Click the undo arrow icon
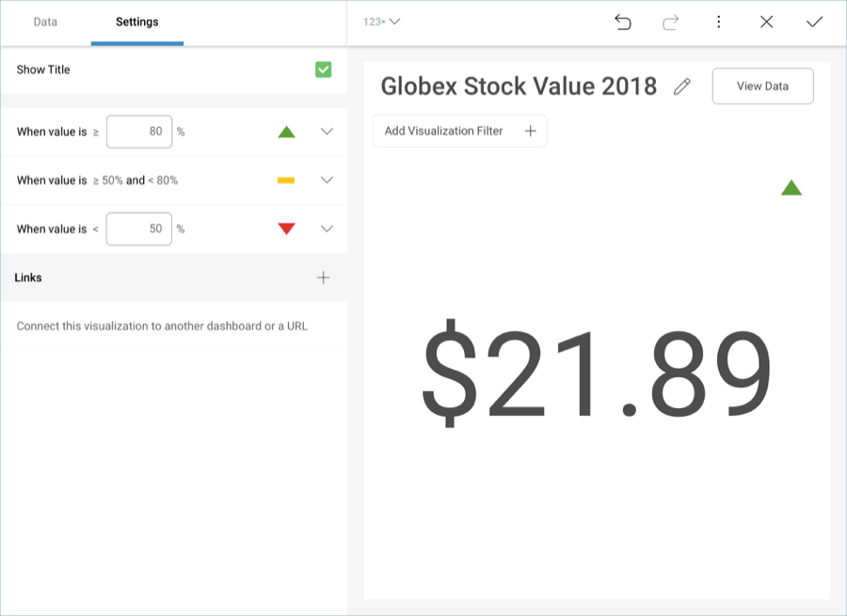 pyautogui.click(x=623, y=22)
